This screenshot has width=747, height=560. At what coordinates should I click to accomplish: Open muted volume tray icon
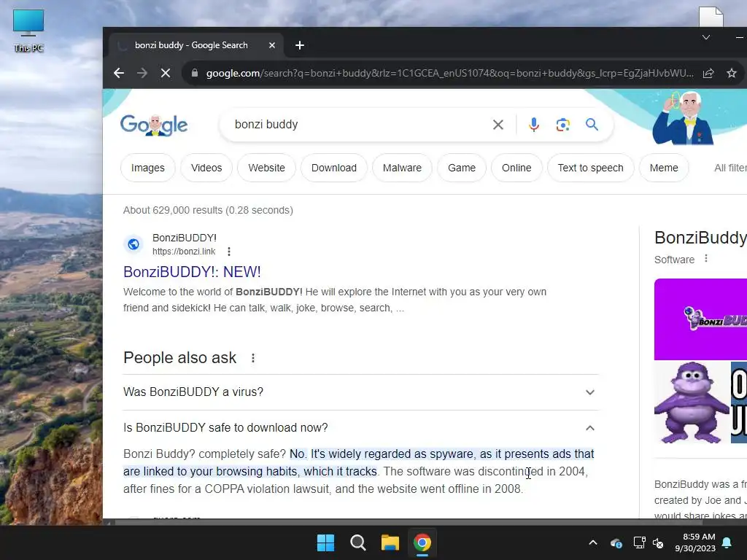point(658,542)
